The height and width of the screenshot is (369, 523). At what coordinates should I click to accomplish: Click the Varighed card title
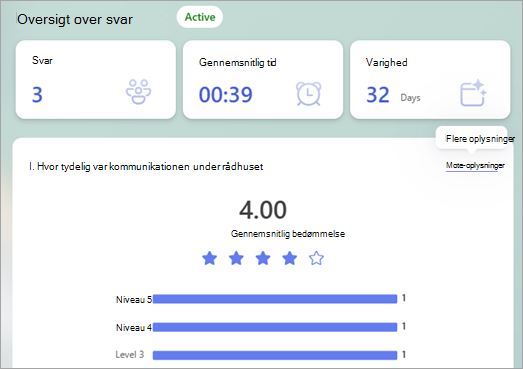point(387,62)
